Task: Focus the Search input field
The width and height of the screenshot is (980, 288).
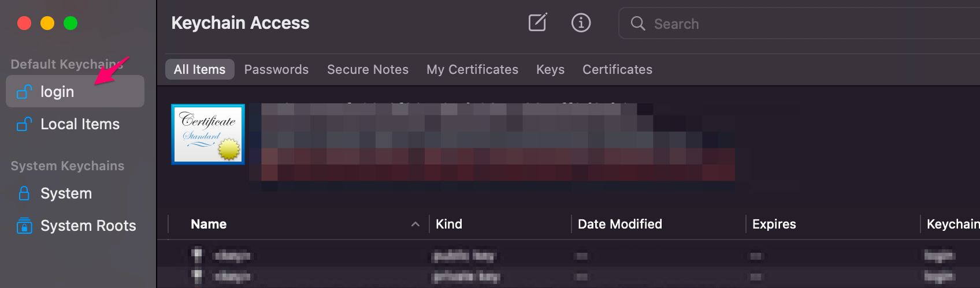Action: (x=799, y=23)
